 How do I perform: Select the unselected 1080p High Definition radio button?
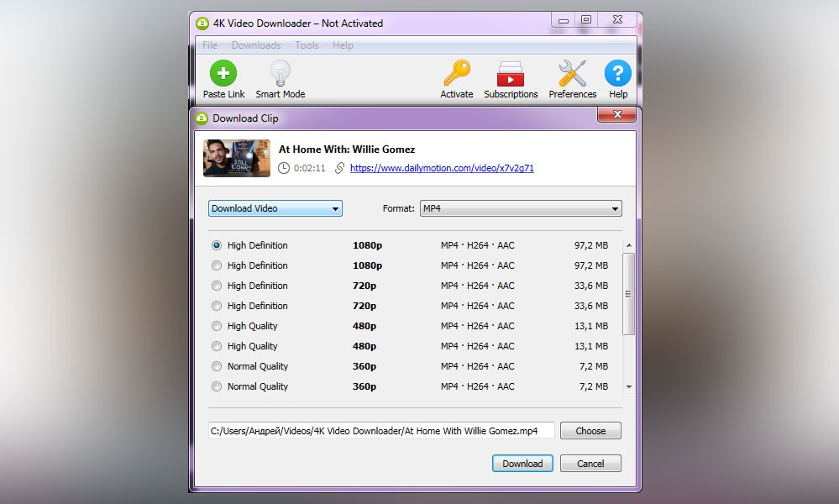(x=216, y=265)
